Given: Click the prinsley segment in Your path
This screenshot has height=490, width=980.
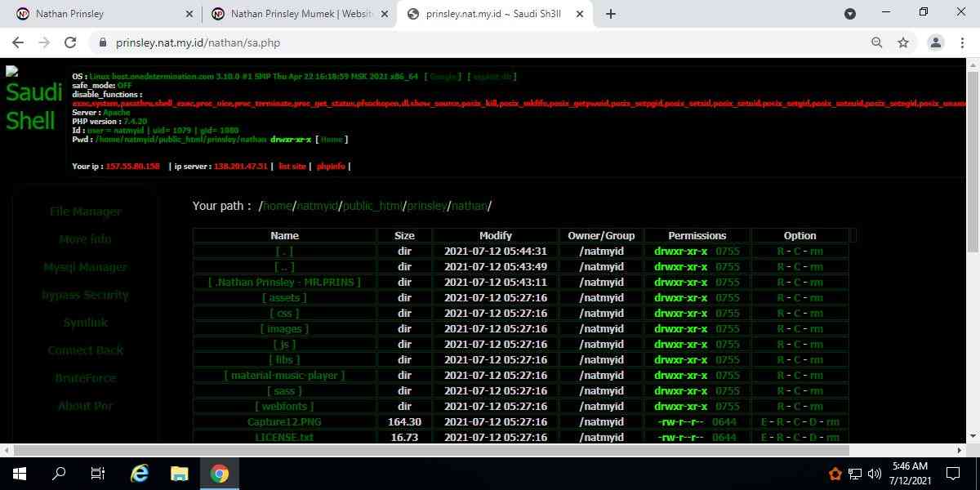Looking at the screenshot, I should click(x=427, y=206).
